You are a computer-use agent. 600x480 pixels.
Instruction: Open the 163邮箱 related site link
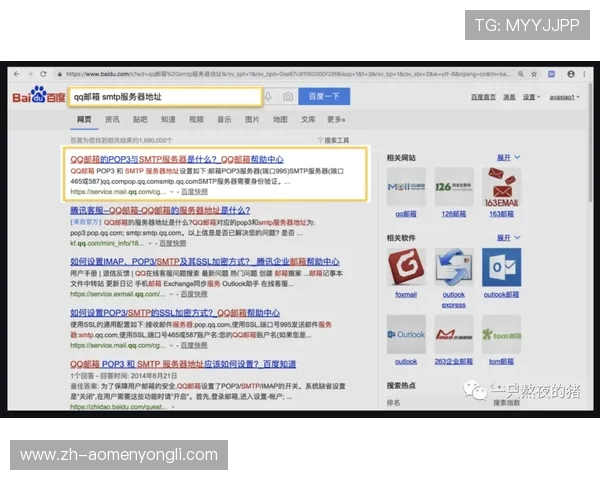point(501,214)
